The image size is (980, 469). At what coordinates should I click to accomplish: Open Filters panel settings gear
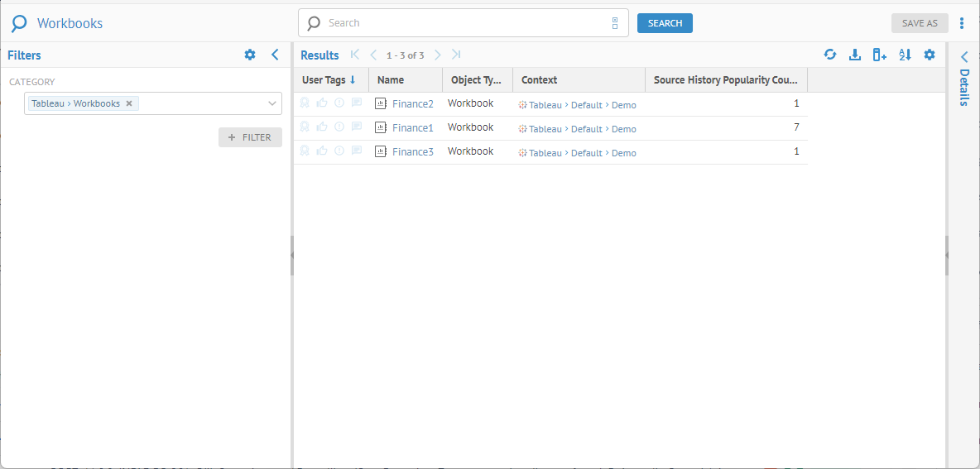[x=250, y=55]
